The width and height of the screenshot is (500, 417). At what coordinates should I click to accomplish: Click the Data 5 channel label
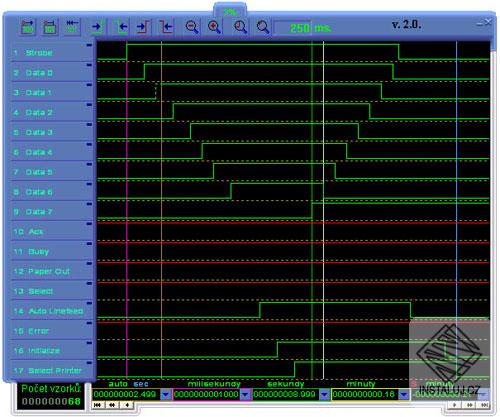39,172
